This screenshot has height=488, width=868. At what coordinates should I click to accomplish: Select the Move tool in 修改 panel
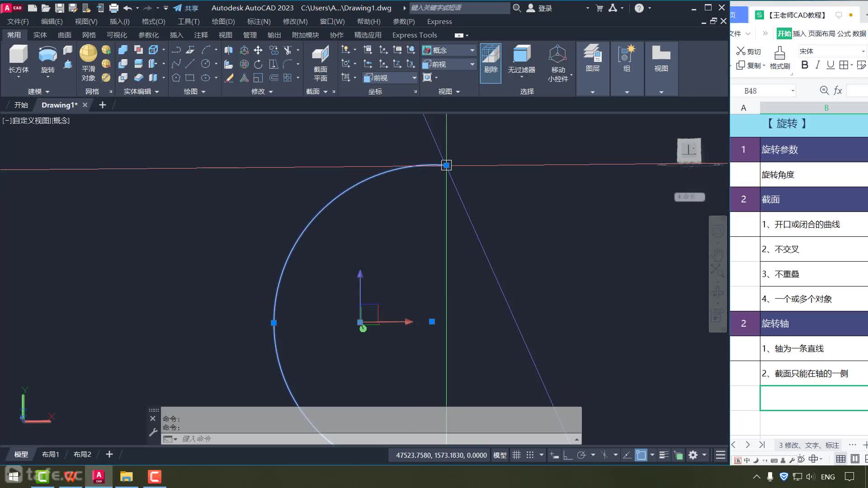click(258, 50)
